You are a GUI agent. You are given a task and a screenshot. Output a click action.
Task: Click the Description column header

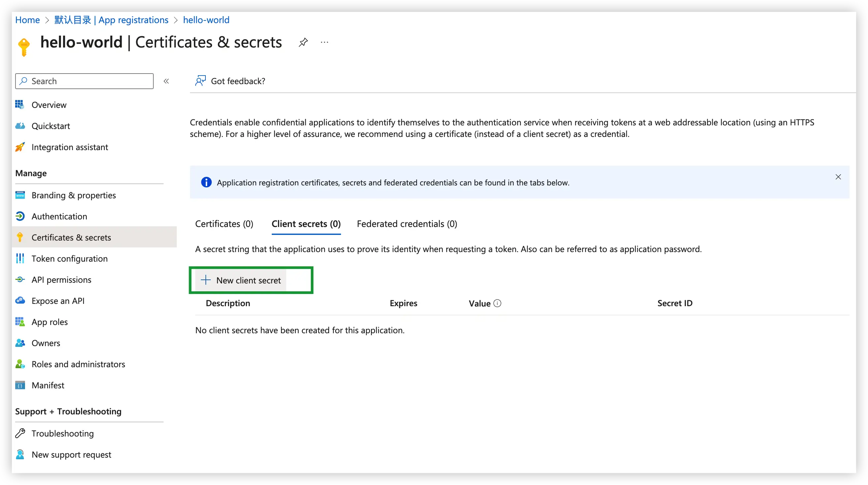click(228, 303)
